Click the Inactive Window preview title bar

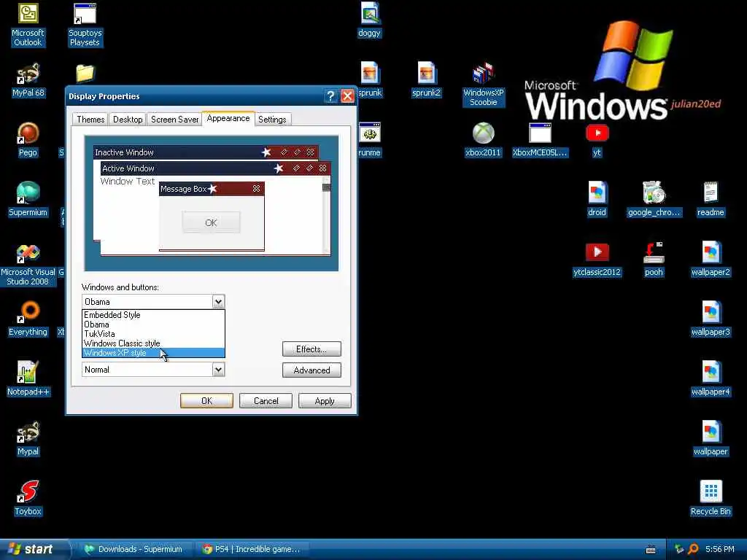206,152
